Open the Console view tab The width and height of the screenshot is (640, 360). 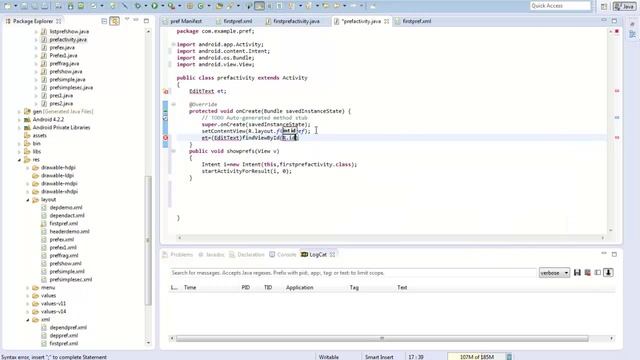click(283, 255)
